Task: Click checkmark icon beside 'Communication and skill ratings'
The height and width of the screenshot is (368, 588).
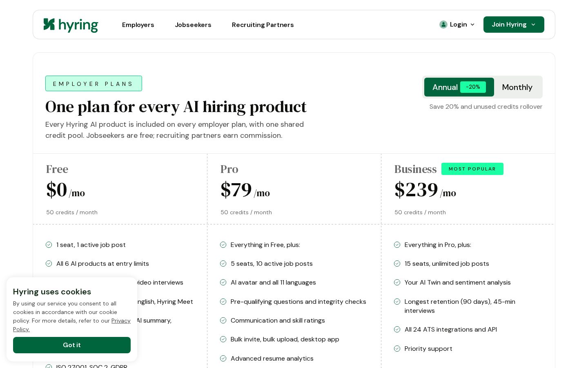Action: (223, 321)
